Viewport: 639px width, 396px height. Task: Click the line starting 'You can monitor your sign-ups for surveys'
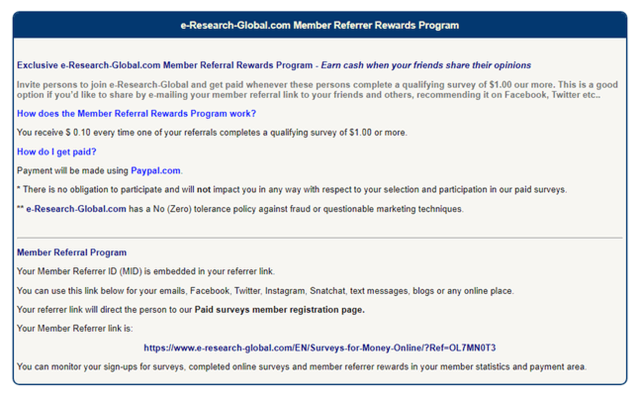[302, 367]
